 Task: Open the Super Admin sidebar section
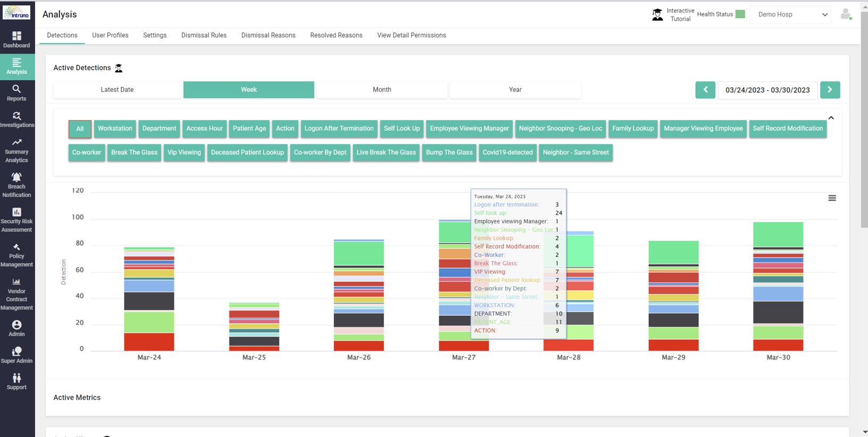pyautogui.click(x=16, y=355)
